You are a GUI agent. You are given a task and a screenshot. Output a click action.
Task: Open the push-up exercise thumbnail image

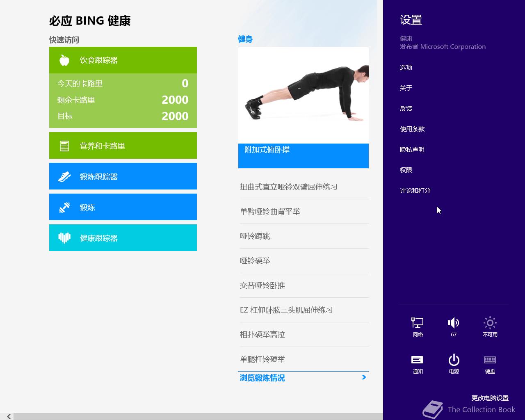(304, 95)
